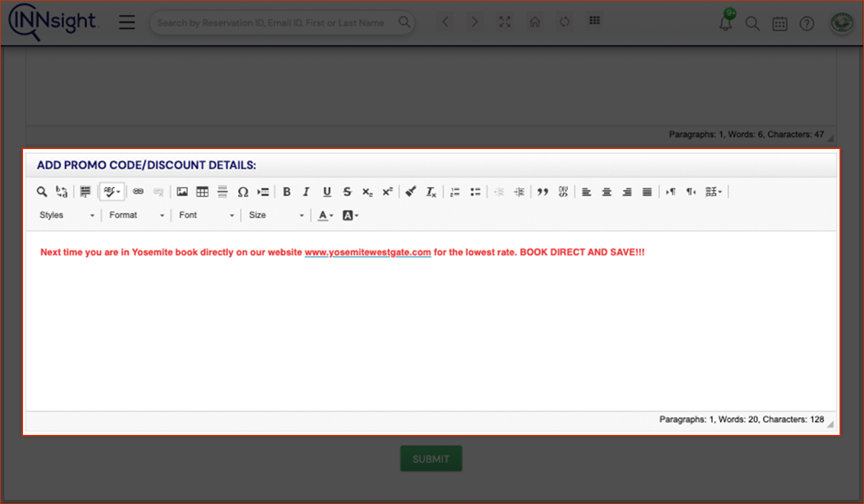Click the Home icon in header
Image resolution: width=864 pixels, height=504 pixels.
point(535,22)
